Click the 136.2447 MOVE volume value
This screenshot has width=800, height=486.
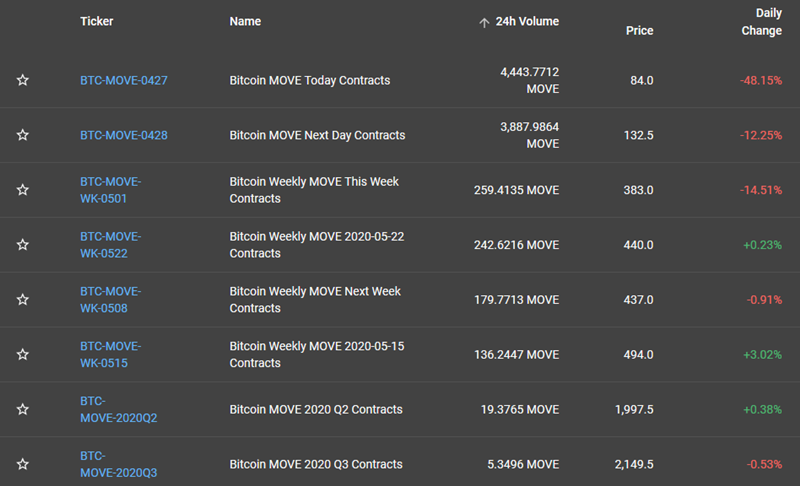516,354
